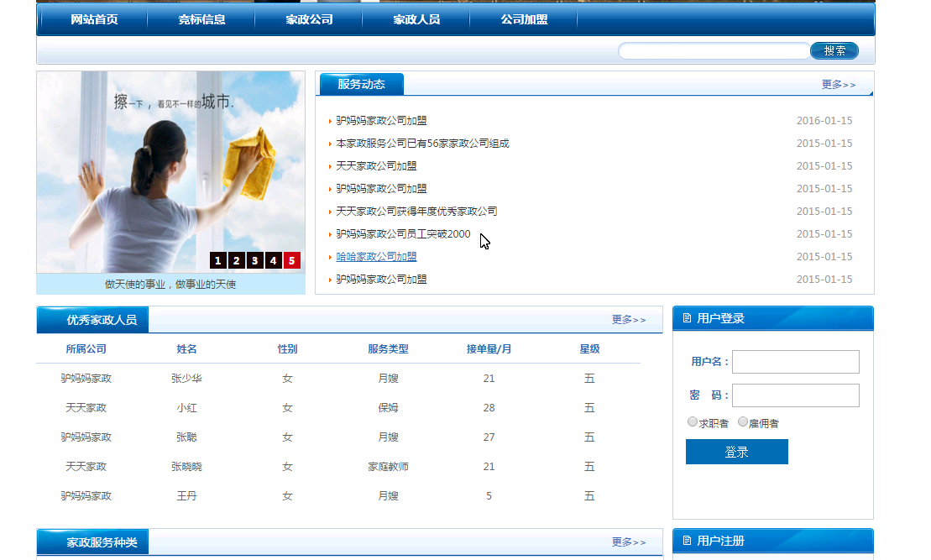Click 更多>> in 家政服务种类 panel
Image resolution: width=931 pixels, height=560 pixels.
pyautogui.click(x=629, y=542)
